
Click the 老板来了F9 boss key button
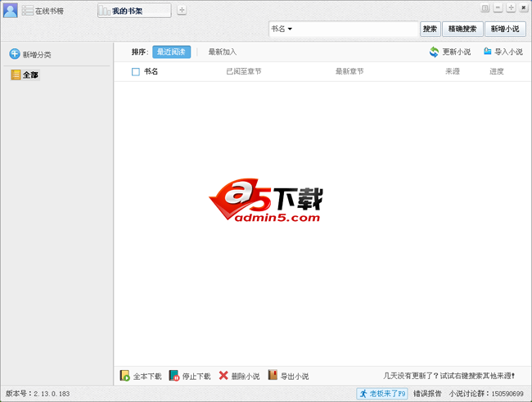[x=382, y=394]
